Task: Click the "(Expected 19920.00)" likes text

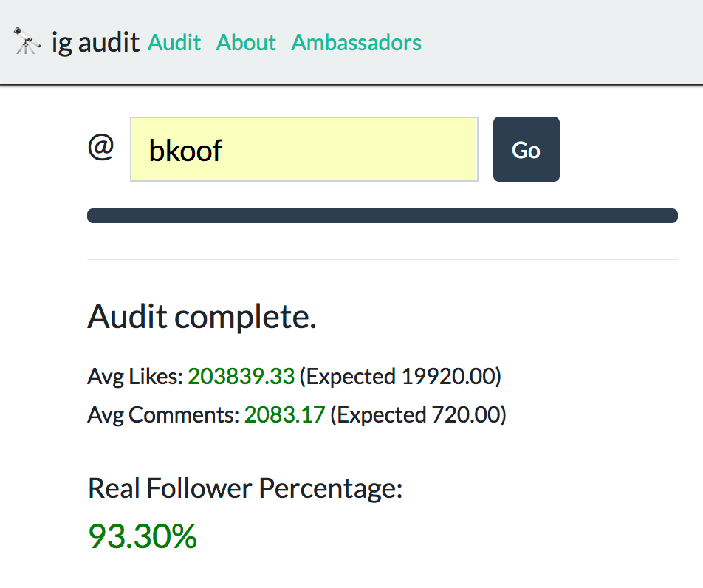Action: (x=401, y=377)
